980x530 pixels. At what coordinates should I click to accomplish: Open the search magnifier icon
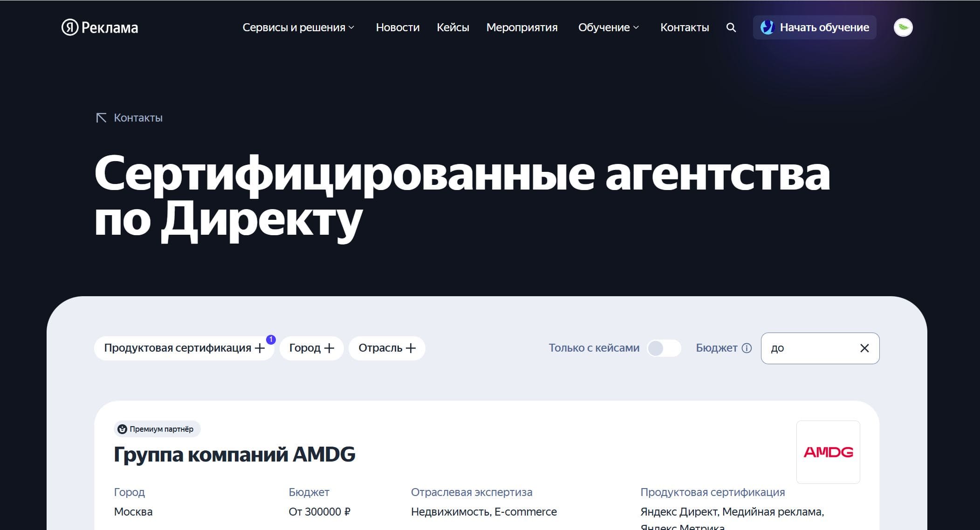coord(731,27)
